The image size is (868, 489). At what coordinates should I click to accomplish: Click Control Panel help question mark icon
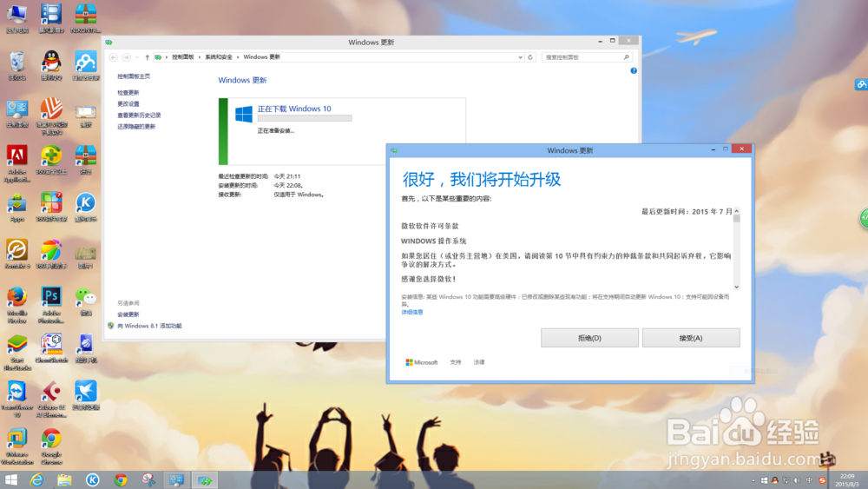tap(634, 71)
